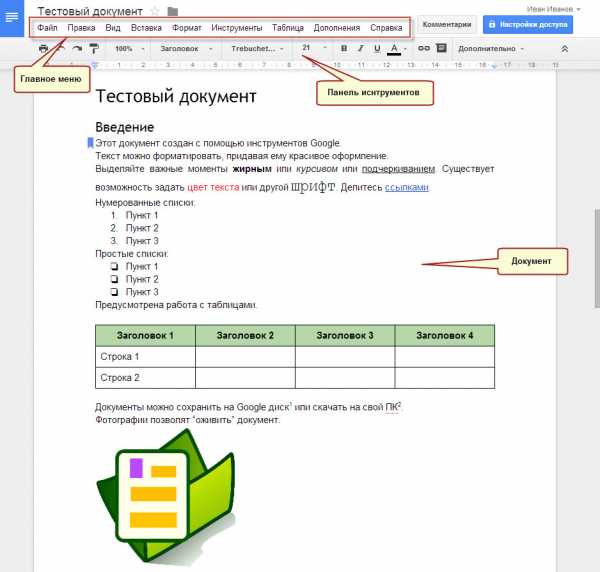Image resolution: width=600 pixels, height=572 pixels.
Task: Open the Вставка menu
Action: pos(146,28)
